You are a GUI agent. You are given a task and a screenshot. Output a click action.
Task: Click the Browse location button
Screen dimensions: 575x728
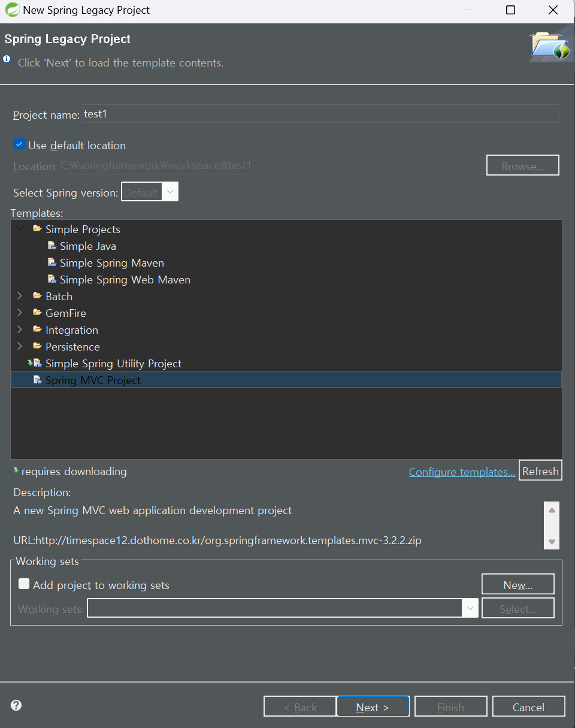tap(522, 165)
